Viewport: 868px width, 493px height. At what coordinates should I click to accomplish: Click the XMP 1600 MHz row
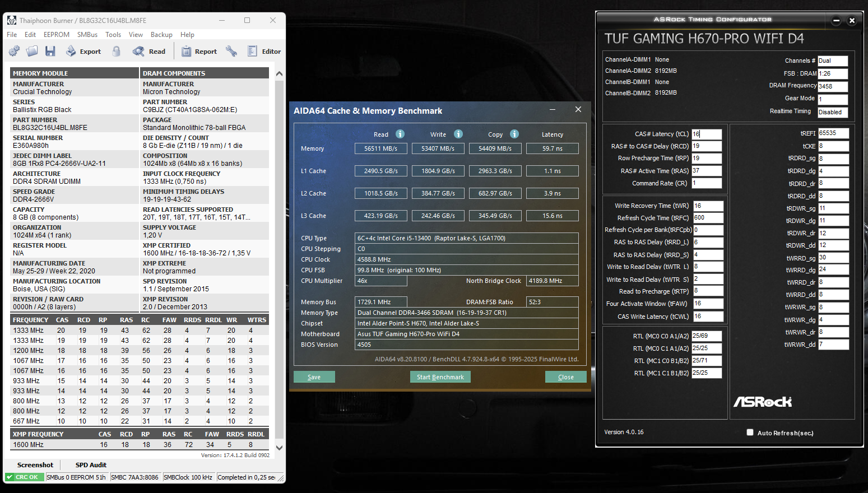click(140, 445)
